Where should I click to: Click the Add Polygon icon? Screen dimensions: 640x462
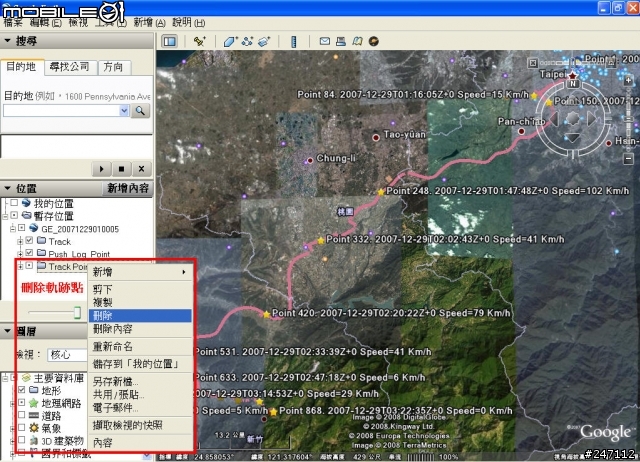(x=230, y=41)
